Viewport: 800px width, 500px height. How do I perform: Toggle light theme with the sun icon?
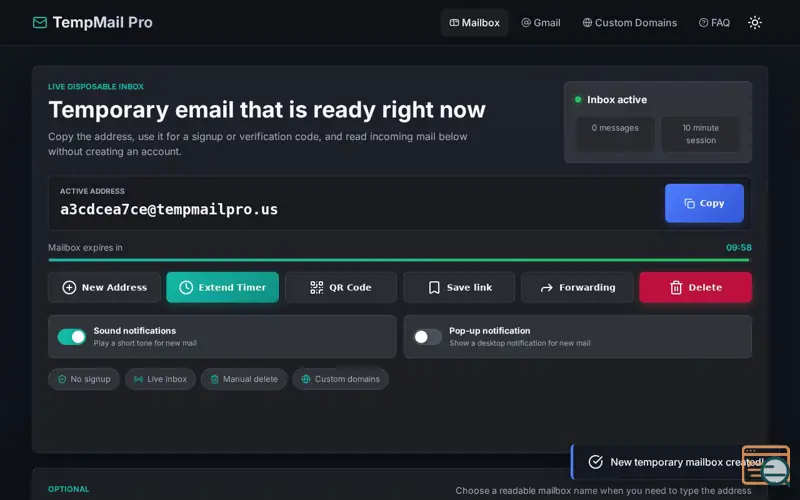pos(755,22)
